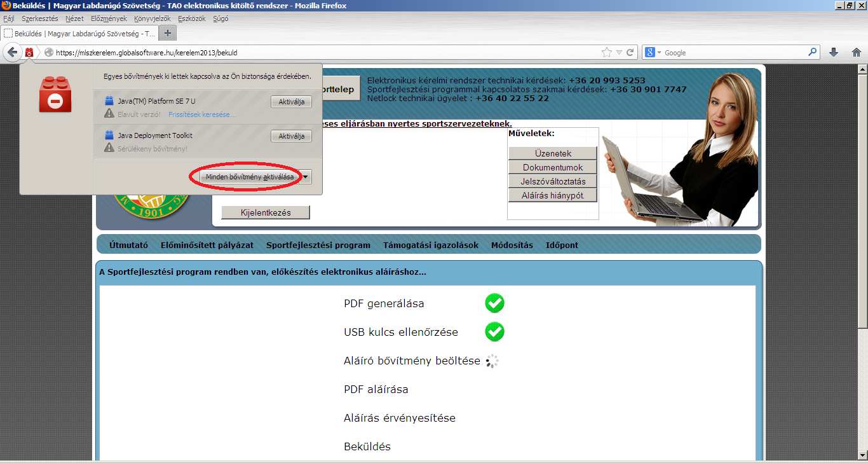Image resolution: width=868 pixels, height=463 pixels.
Task: Click the Java Platform SE 7 plugin icon
Action: 109,100
